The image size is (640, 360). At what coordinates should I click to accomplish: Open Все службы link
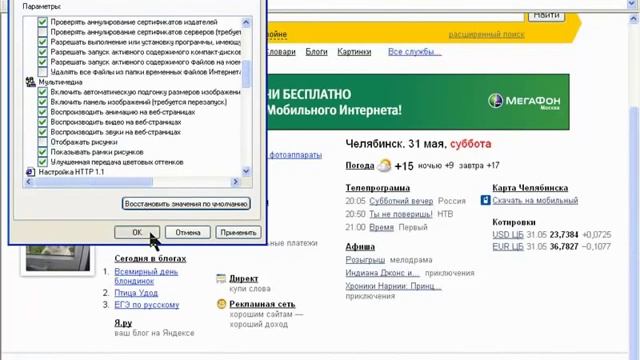point(414,52)
